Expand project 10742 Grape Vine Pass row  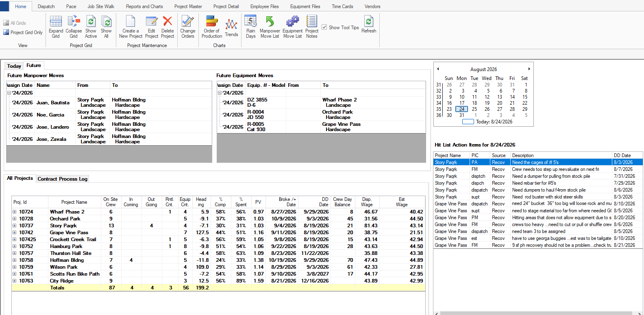15,233
